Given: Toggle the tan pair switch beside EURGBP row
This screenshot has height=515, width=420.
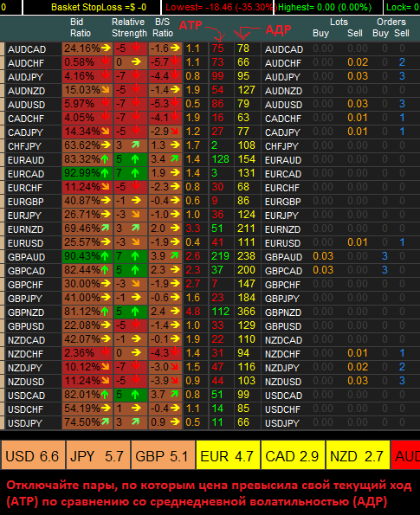Looking at the screenshot, I should 2,202.
